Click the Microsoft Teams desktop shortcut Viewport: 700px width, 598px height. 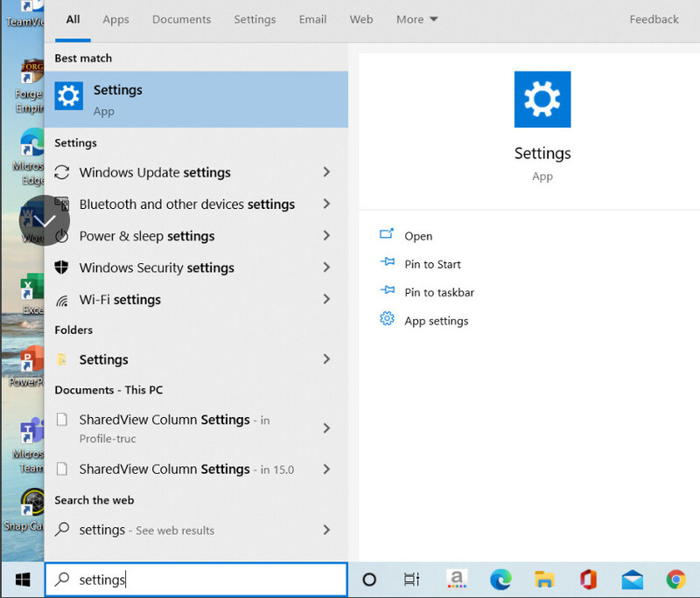[31, 445]
